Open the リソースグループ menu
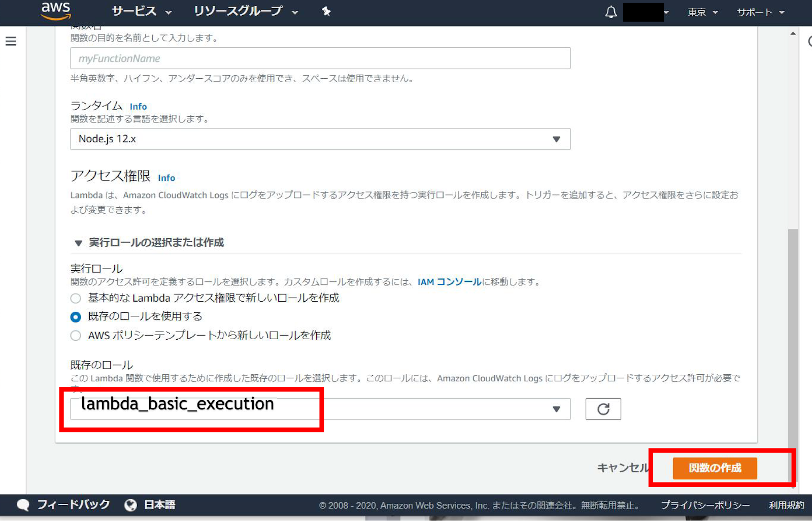 [x=246, y=11]
